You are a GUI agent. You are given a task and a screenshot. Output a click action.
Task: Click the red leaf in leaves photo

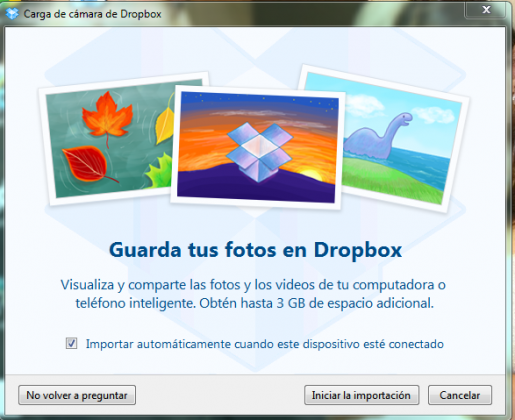point(87,164)
